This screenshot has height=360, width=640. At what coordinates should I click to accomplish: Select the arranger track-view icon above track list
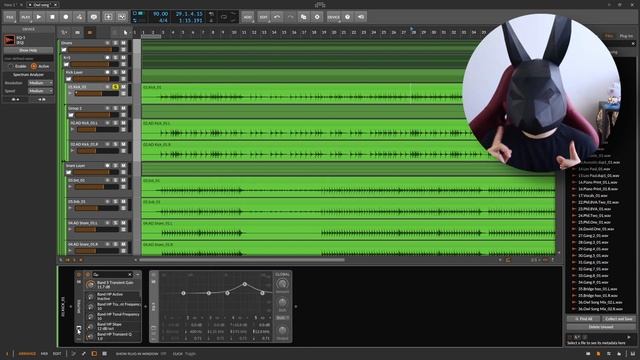click(x=77, y=32)
